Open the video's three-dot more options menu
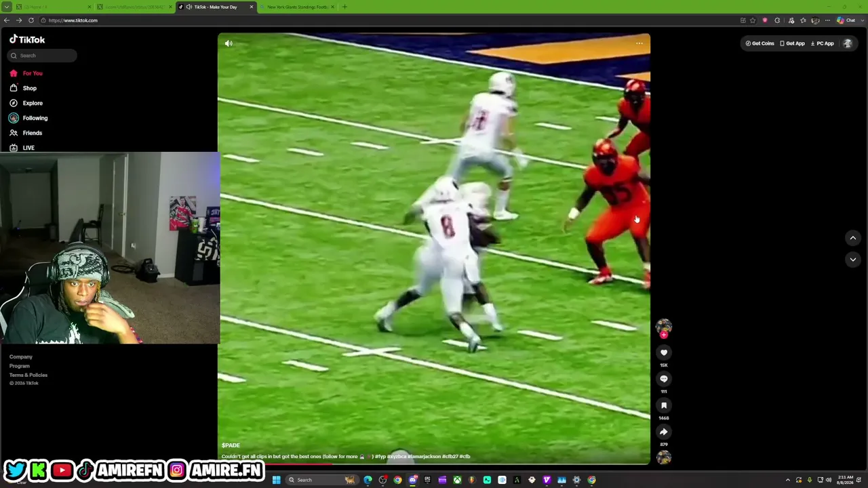The image size is (868, 488). click(639, 43)
